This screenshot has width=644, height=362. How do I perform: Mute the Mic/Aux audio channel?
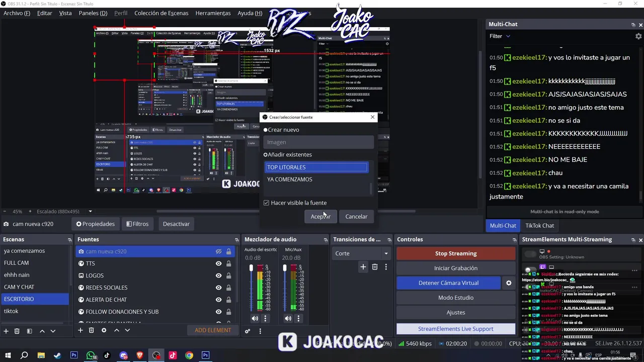[x=288, y=318]
